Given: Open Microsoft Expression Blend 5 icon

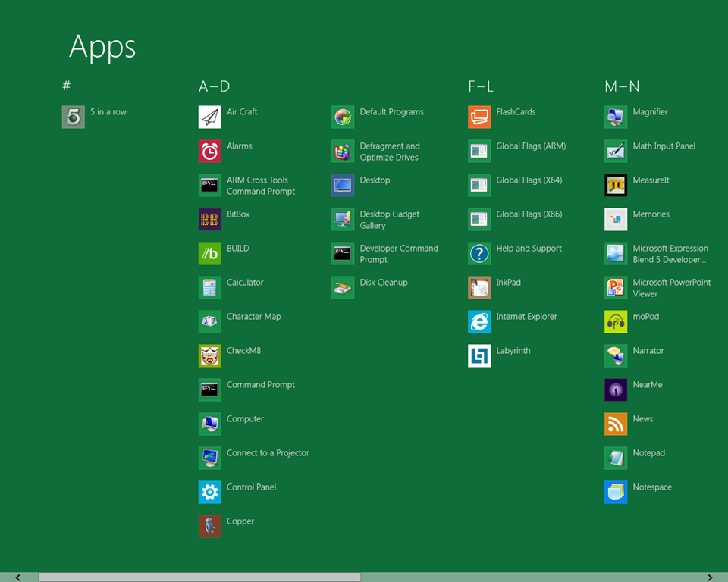Looking at the screenshot, I should pos(616,253).
